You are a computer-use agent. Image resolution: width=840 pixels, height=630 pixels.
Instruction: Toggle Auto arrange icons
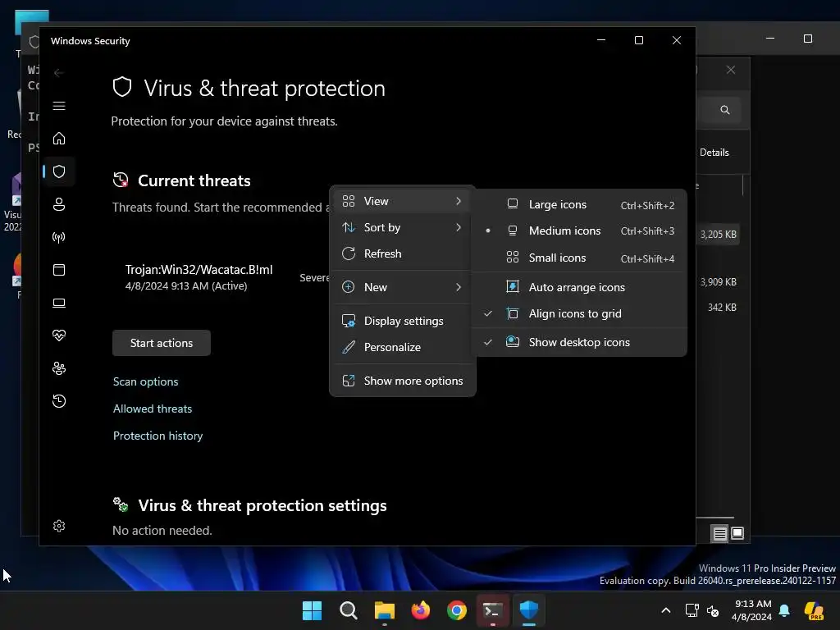click(579, 287)
